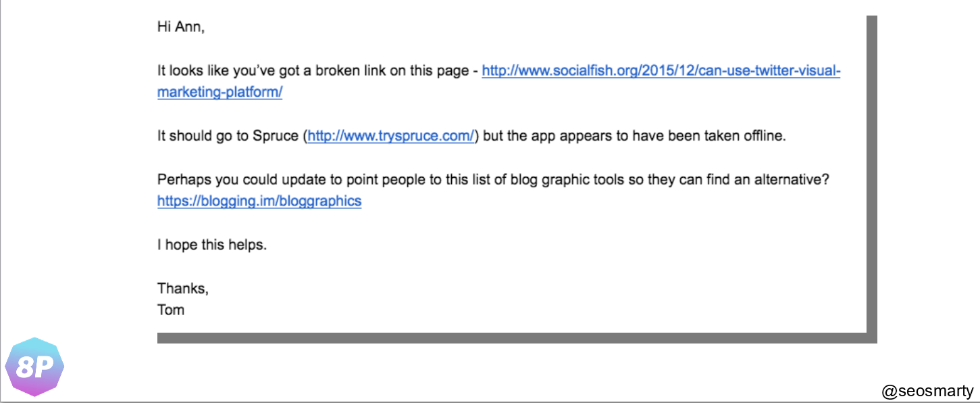Viewport: 980px width, 403px height.
Task: Click the "I hope this helps." sentence
Action: [212, 245]
